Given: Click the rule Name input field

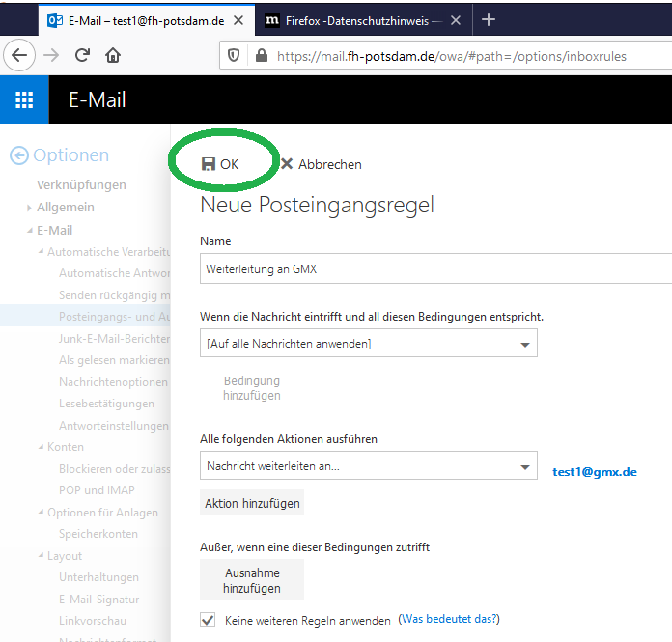Looking at the screenshot, I should (435, 268).
